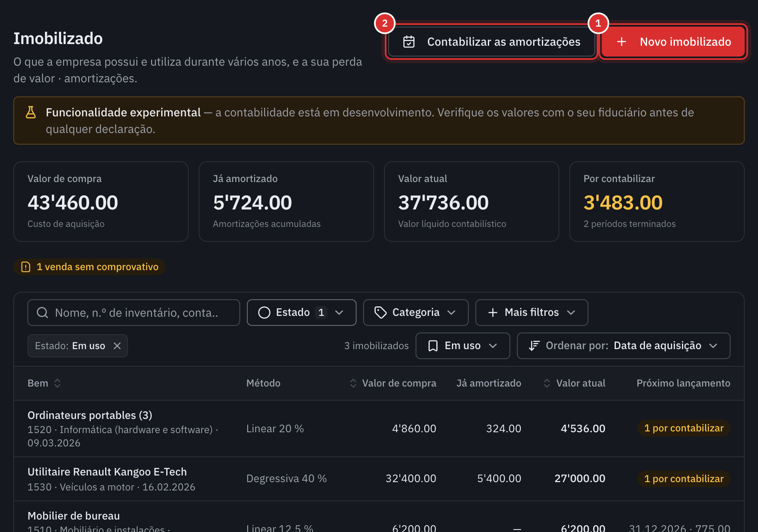Screen dimensions: 758x532
Task: Focus the Nome, n.º de inventário search field
Action: pos(134,313)
